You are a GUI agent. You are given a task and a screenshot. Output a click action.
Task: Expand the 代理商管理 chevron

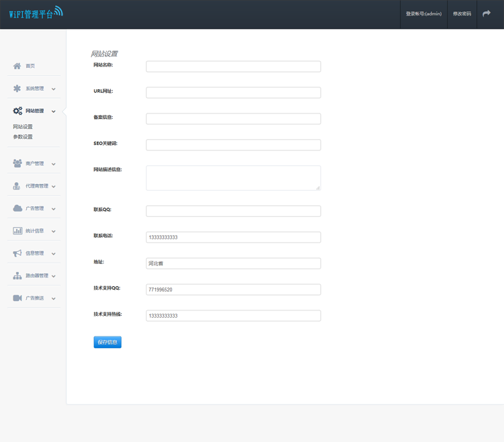[x=54, y=187]
